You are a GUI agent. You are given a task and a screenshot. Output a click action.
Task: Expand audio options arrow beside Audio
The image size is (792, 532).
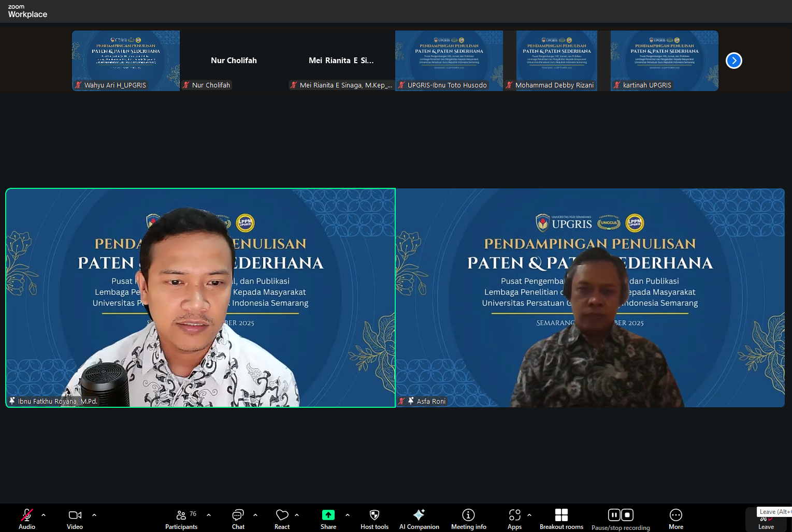(44, 515)
